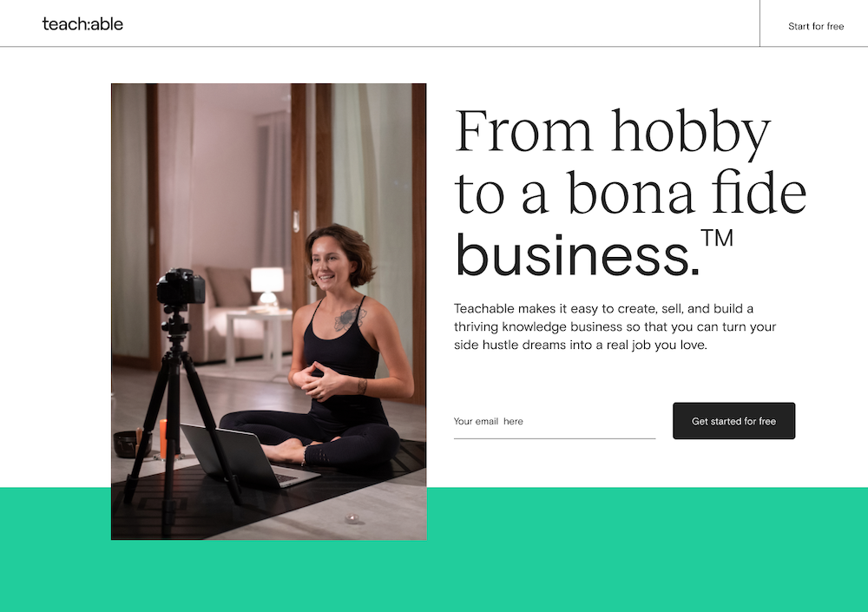Click the camera on the tripod in photo
Image resolution: width=868 pixels, height=612 pixels.
(x=181, y=287)
